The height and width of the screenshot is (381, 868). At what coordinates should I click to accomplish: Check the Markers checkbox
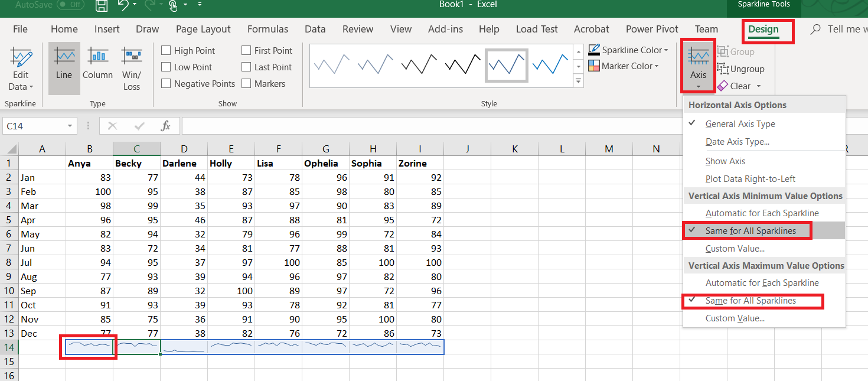coord(246,84)
